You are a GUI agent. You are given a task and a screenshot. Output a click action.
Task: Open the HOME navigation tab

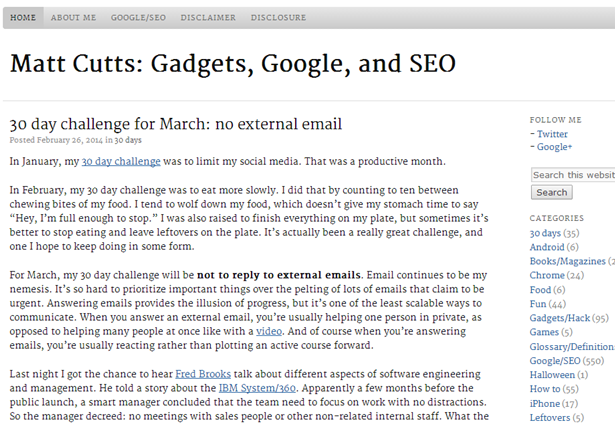pos(23,18)
